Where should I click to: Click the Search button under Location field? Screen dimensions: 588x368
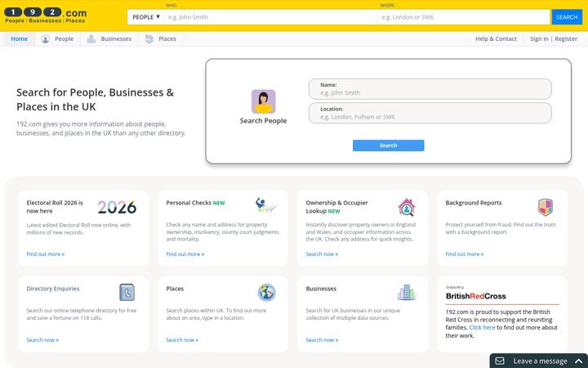coord(388,146)
